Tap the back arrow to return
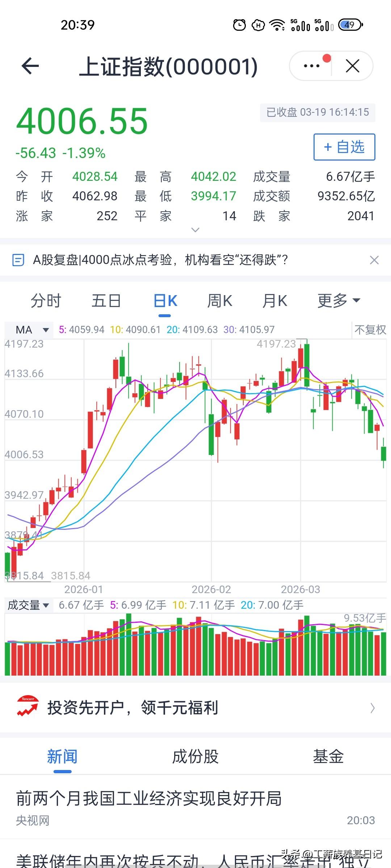391x868 pixels. pos(30,66)
